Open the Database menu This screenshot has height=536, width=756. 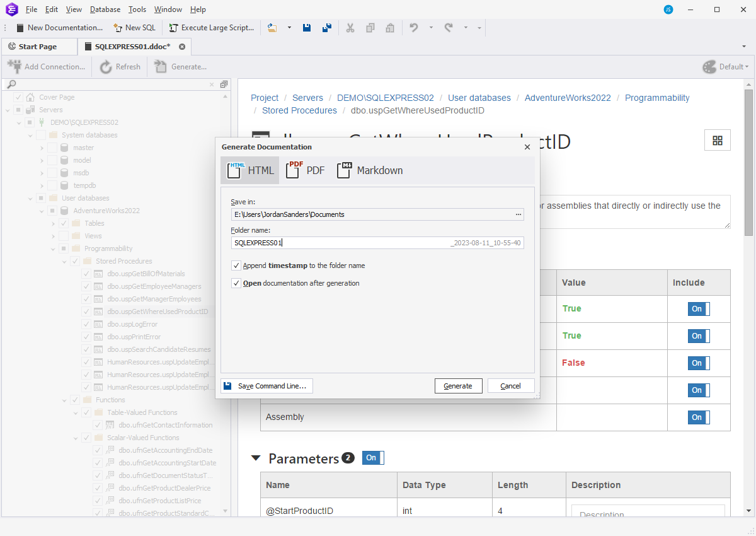(x=105, y=9)
